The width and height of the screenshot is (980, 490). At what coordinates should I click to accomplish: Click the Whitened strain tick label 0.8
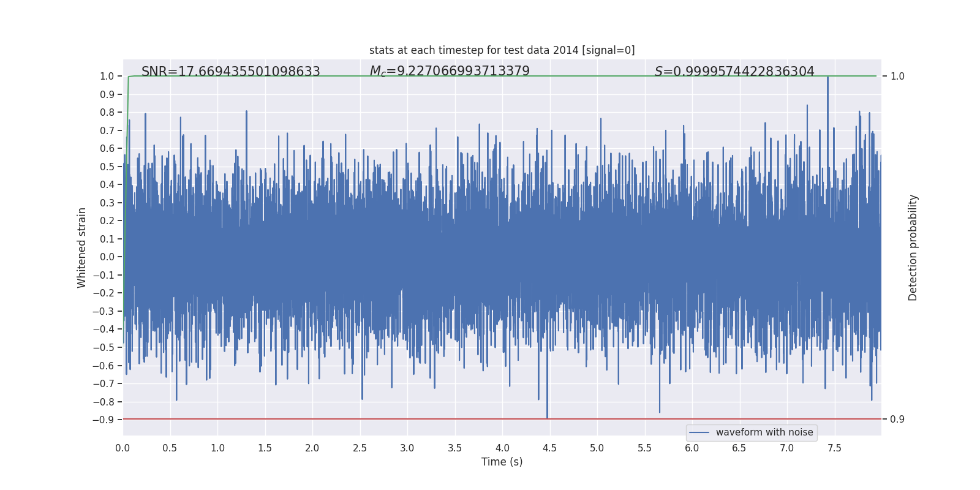point(107,113)
